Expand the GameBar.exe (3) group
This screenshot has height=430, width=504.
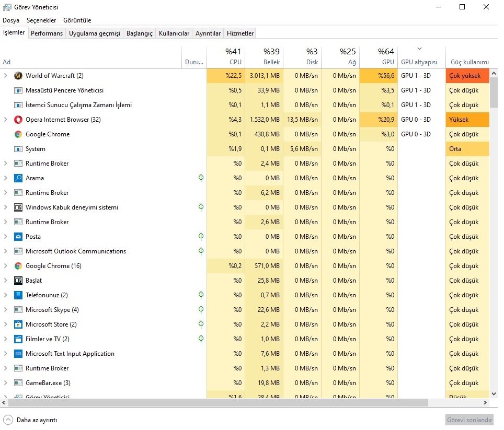(5, 383)
